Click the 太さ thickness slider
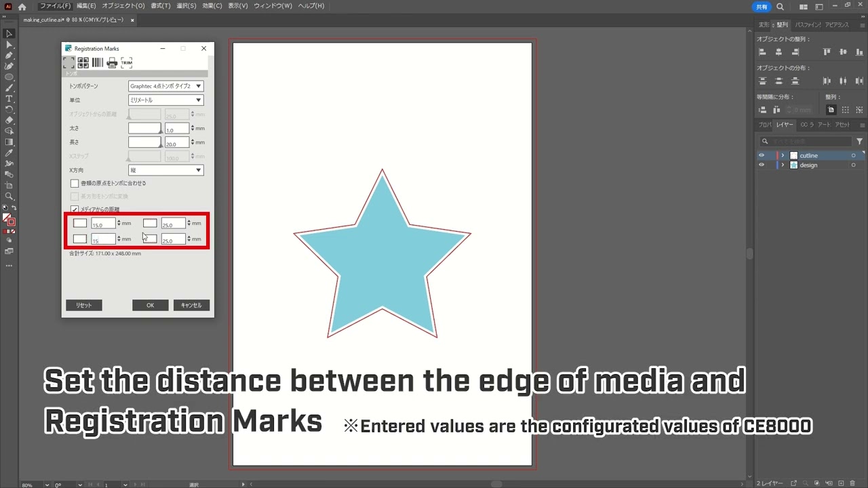Image resolution: width=868 pixels, height=488 pixels. [x=144, y=128]
